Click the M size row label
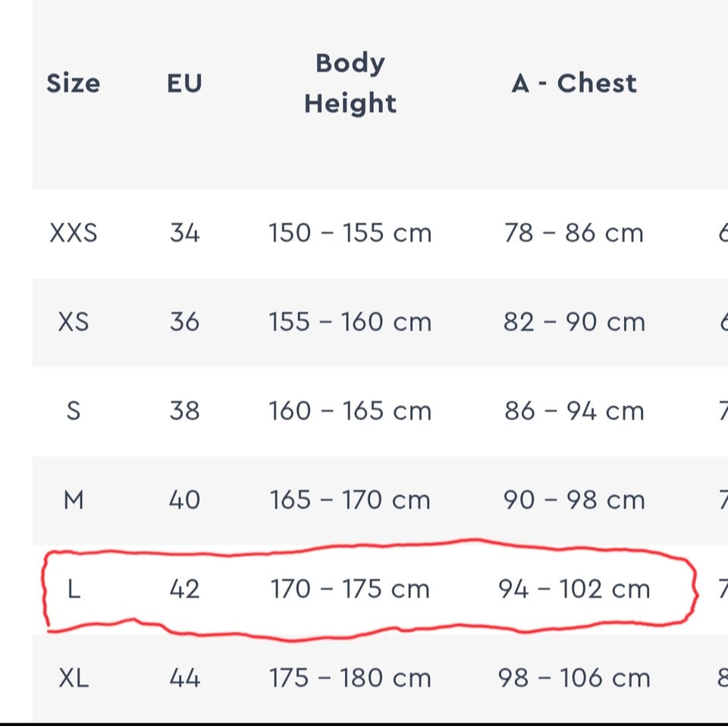This screenshot has height=726, width=728. coord(74,500)
